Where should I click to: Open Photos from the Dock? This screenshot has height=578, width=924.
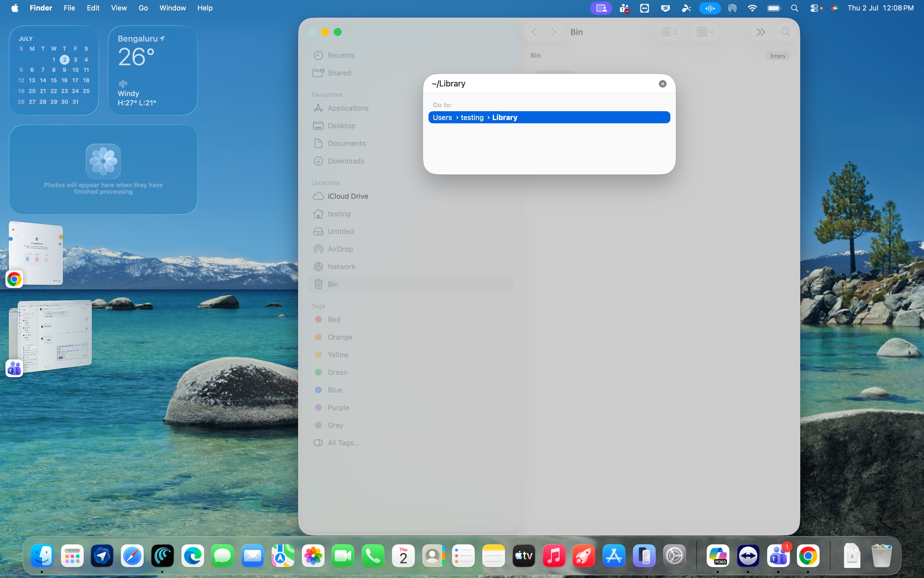coord(313,555)
